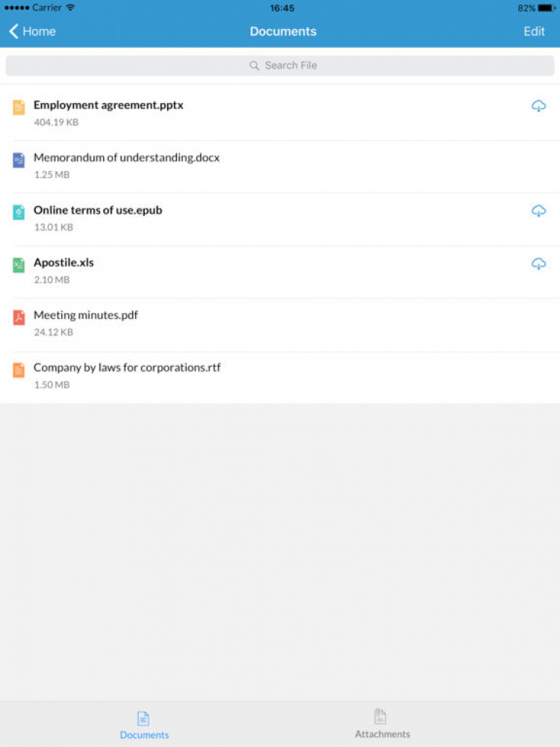Go back to Home
This screenshot has width=560, height=747.
(x=32, y=31)
